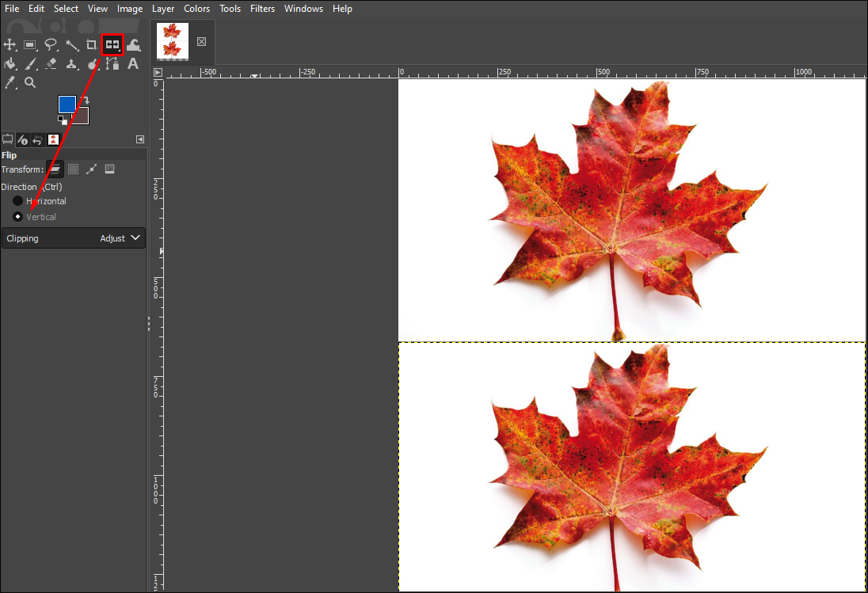This screenshot has width=868, height=593.
Task: Select the Paths tool
Action: pyautogui.click(x=112, y=63)
